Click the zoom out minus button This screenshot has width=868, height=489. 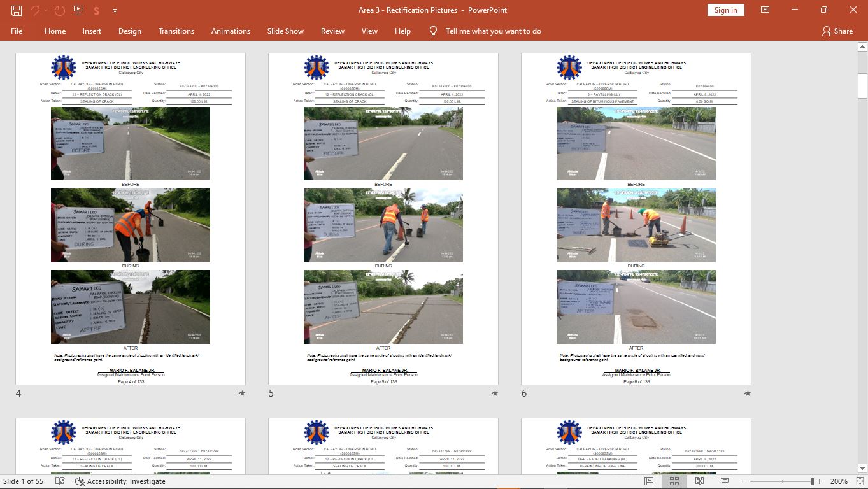pyautogui.click(x=744, y=481)
